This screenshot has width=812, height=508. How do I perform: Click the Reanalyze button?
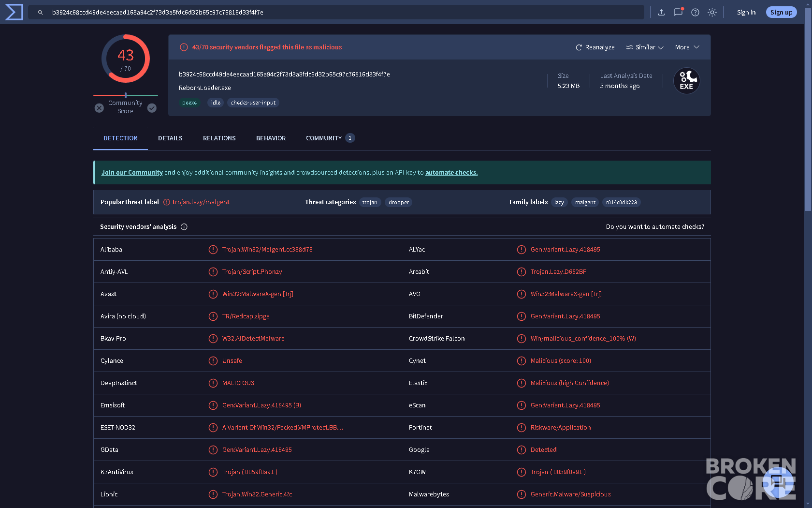point(595,47)
